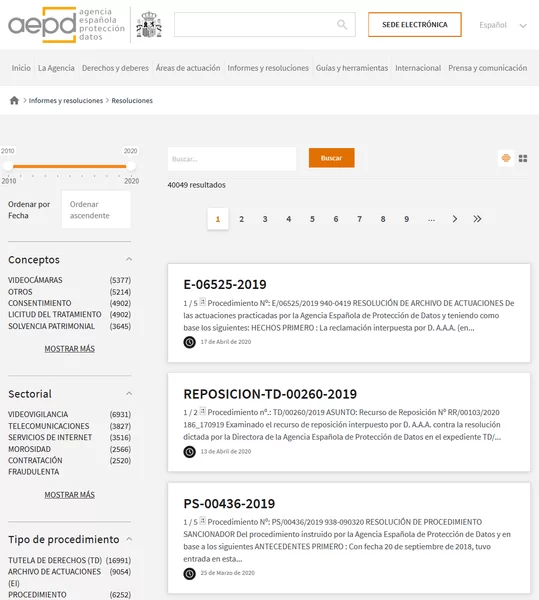Go to results page 2
539x600 pixels.
(241, 219)
